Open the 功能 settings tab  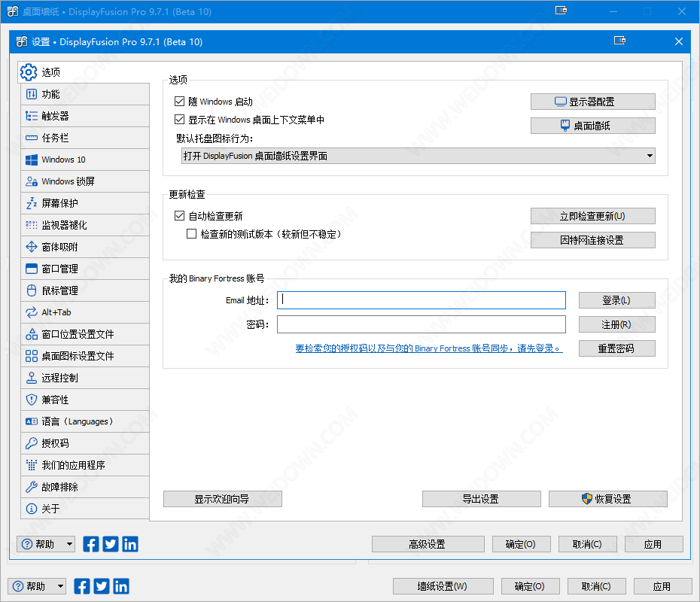tap(85, 94)
